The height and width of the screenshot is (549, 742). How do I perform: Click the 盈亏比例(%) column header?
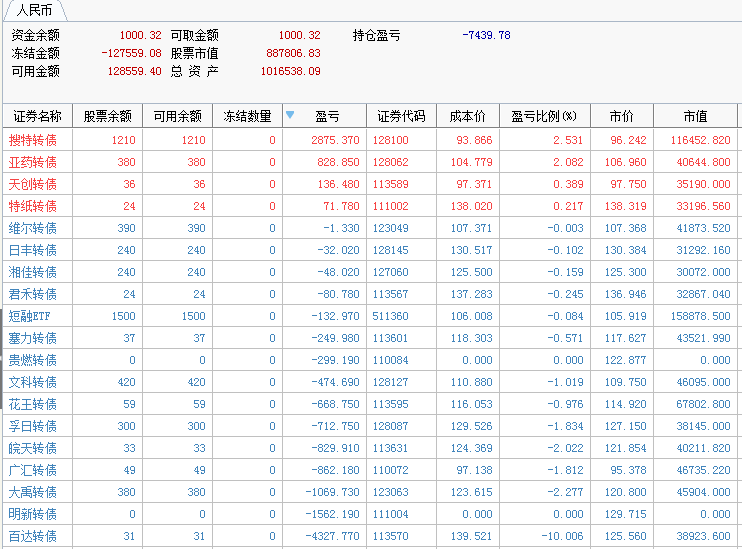(544, 116)
